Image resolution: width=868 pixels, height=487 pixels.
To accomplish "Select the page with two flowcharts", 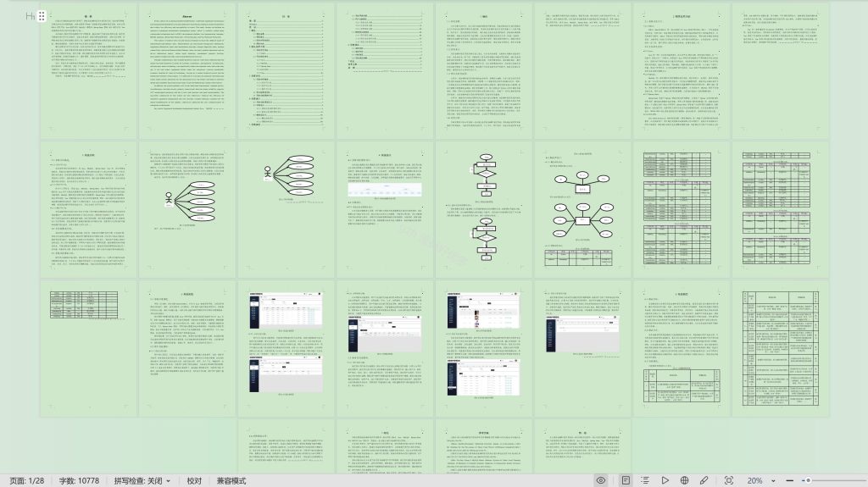I will click(484, 209).
